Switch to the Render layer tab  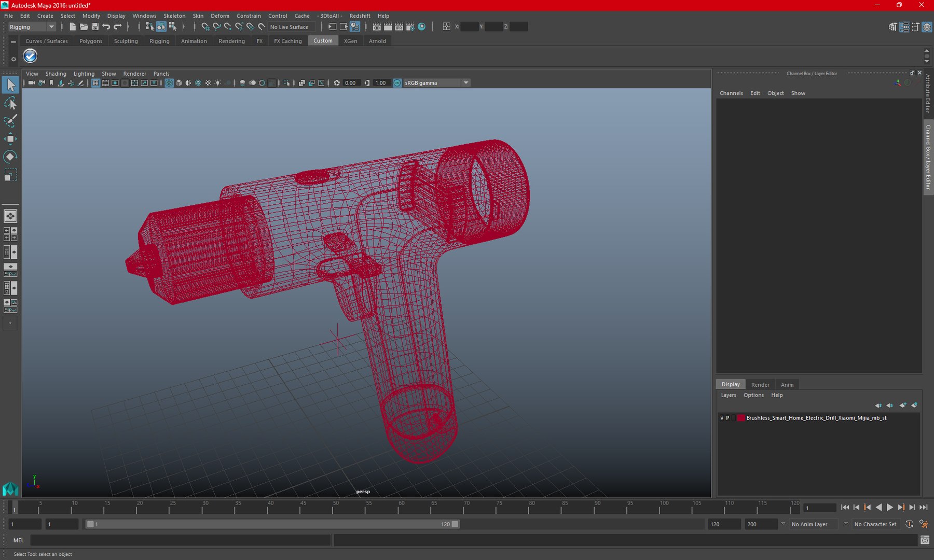point(760,385)
